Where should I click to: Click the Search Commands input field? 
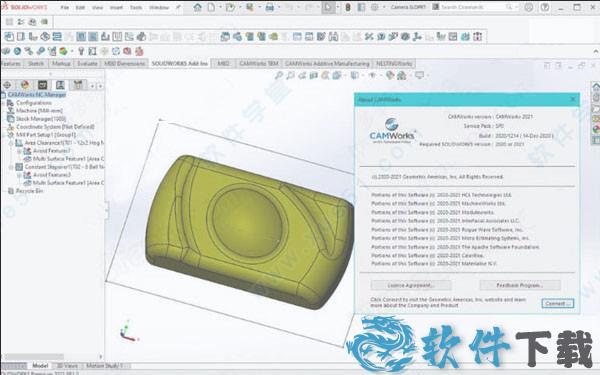(473, 7)
